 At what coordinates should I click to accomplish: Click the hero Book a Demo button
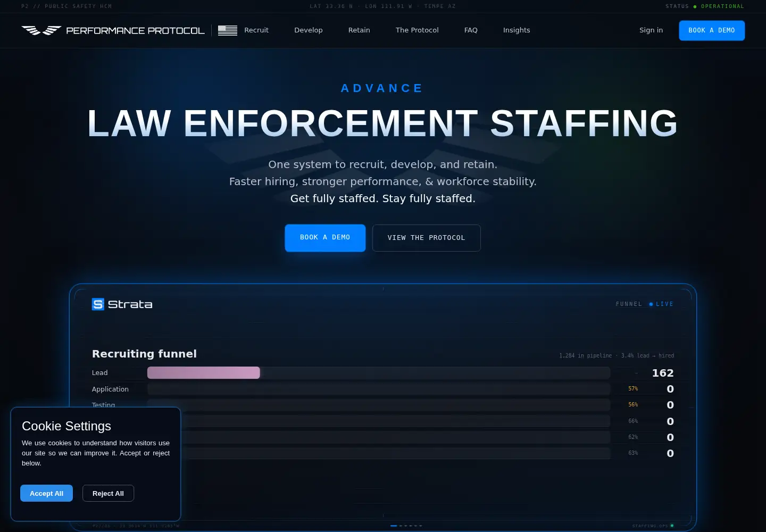tap(325, 238)
